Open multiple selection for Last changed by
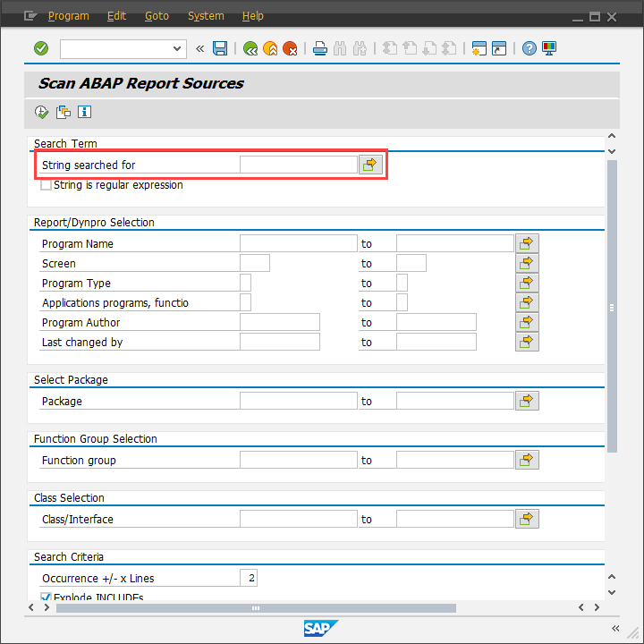 click(527, 342)
